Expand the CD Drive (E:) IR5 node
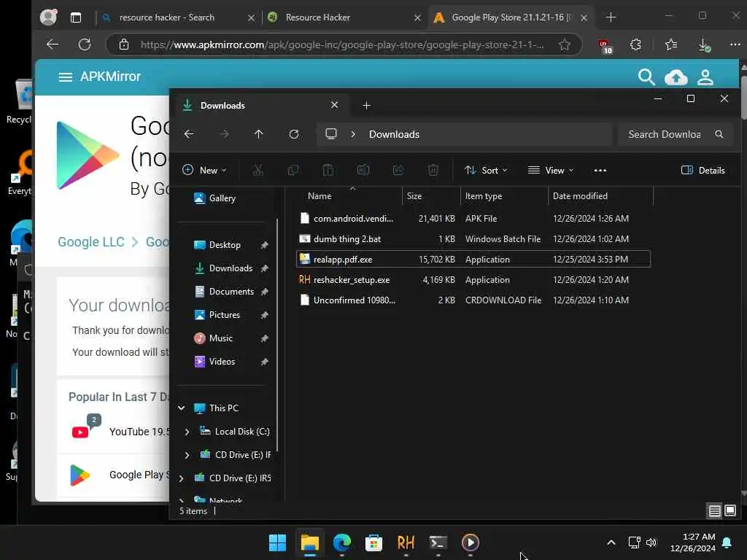This screenshot has width=747, height=560. coord(182,478)
